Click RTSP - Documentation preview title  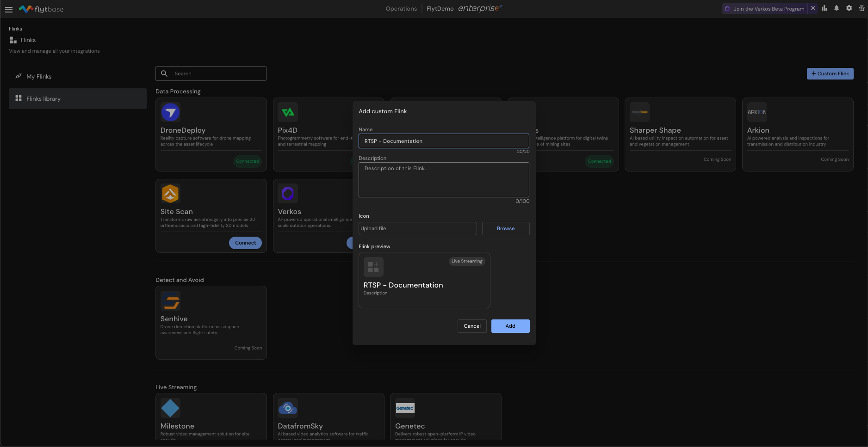[403, 285]
